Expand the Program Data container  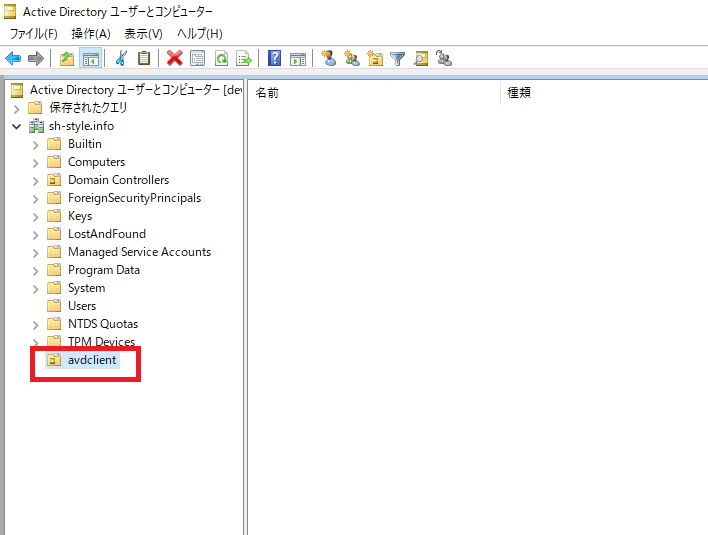[36, 271]
